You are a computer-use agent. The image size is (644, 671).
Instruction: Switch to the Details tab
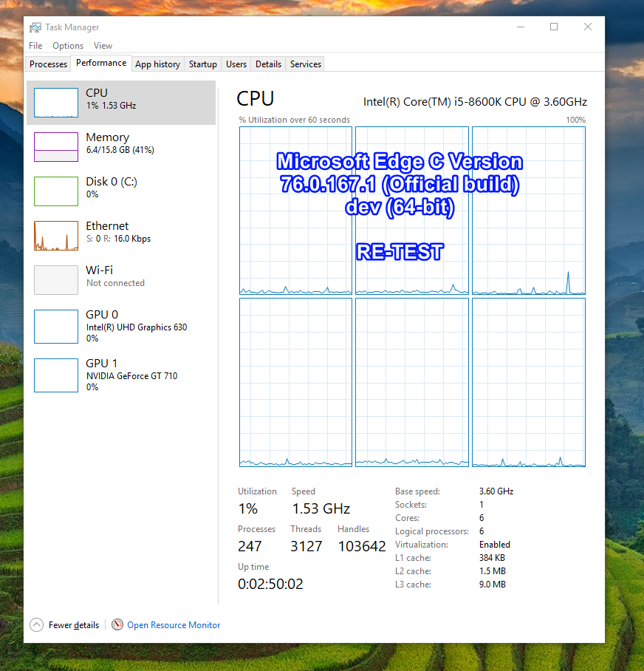268,64
